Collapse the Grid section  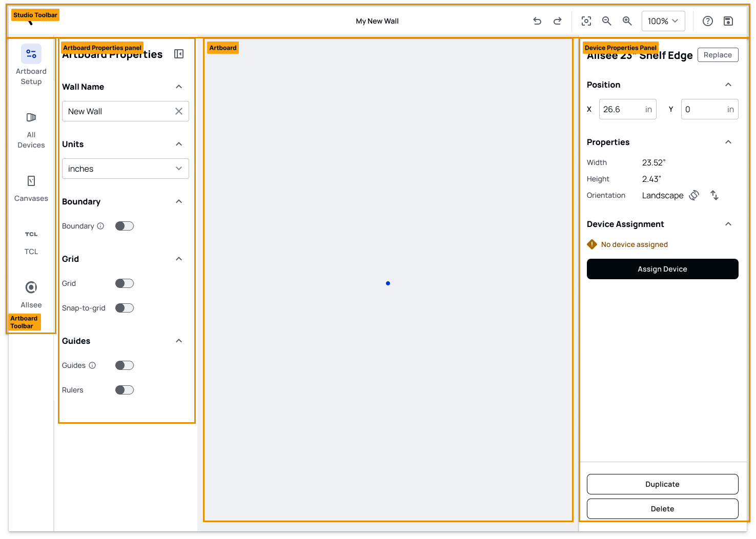click(x=179, y=259)
